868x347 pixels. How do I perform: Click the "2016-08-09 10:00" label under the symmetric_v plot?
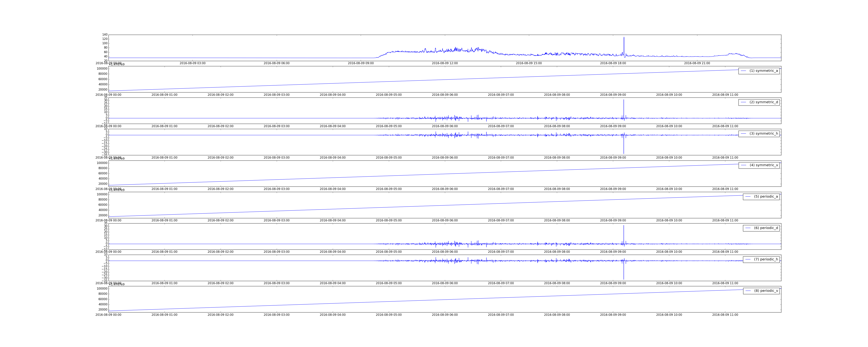click(669, 189)
